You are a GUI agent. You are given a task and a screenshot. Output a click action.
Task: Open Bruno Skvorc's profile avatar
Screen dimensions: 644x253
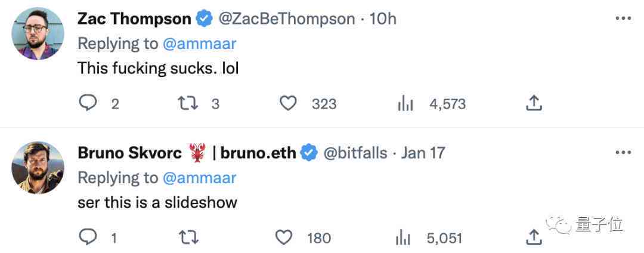tap(38, 168)
